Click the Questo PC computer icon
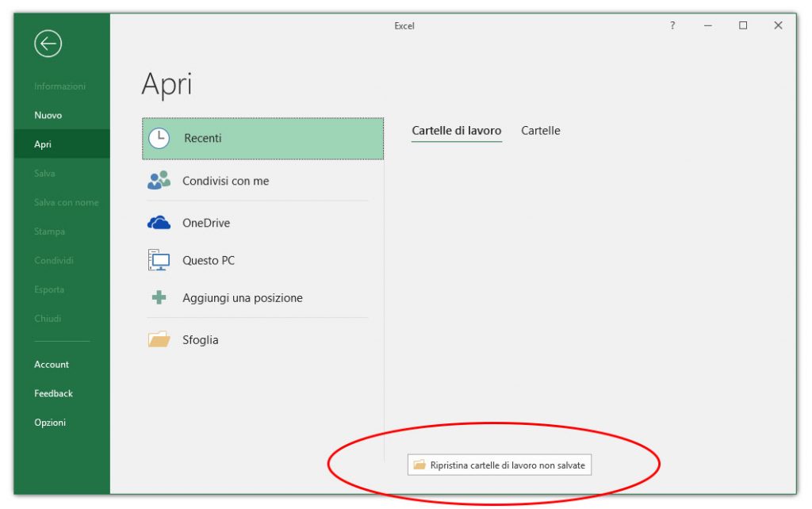 coord(159,260)
